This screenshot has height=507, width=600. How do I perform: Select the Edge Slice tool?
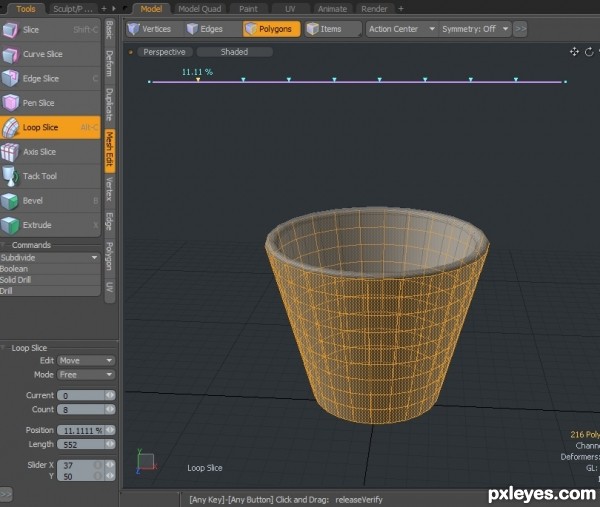[x=50, y=79]
